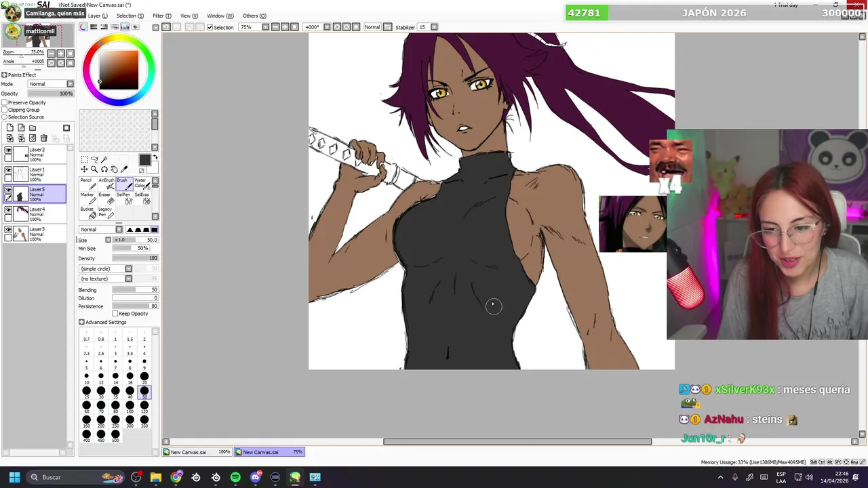Select the Eraser tool

[105, 198]
